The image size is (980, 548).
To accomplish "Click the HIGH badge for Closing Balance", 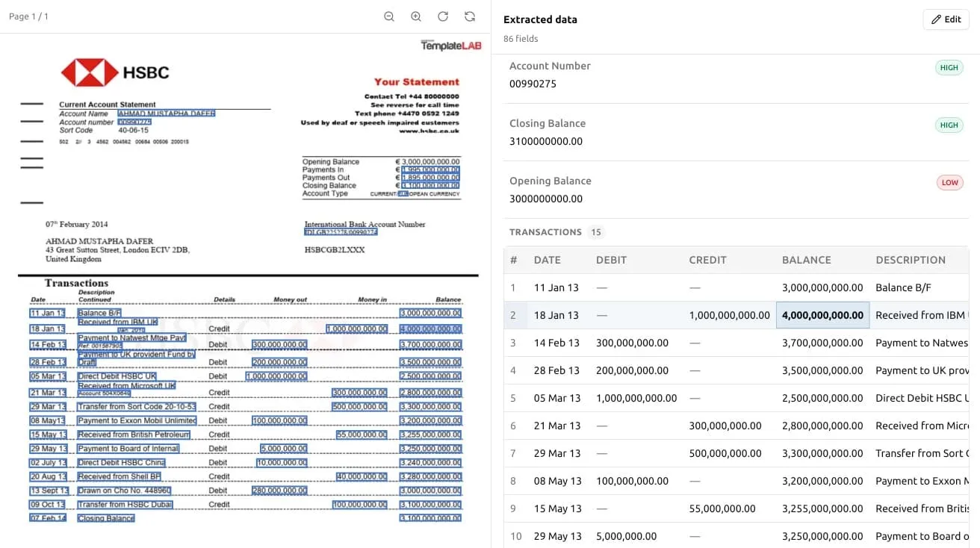I will (x=949, y=125).
